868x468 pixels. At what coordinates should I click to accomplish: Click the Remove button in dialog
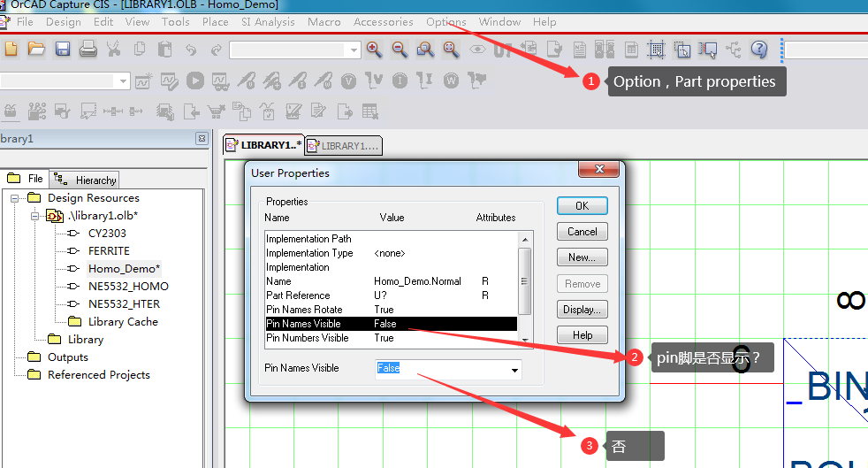coord(582,284)
